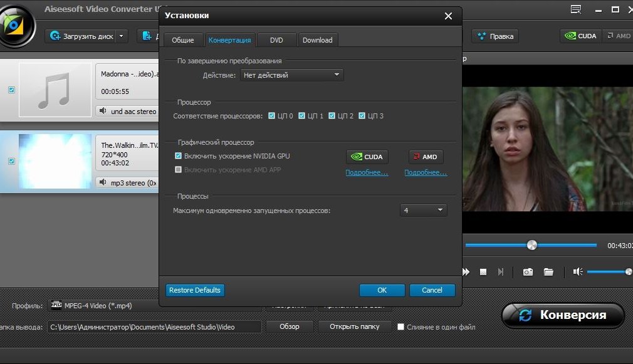Open the main window menu icon
This screenshot has width=633, height=364.
[x=576, y=9]
